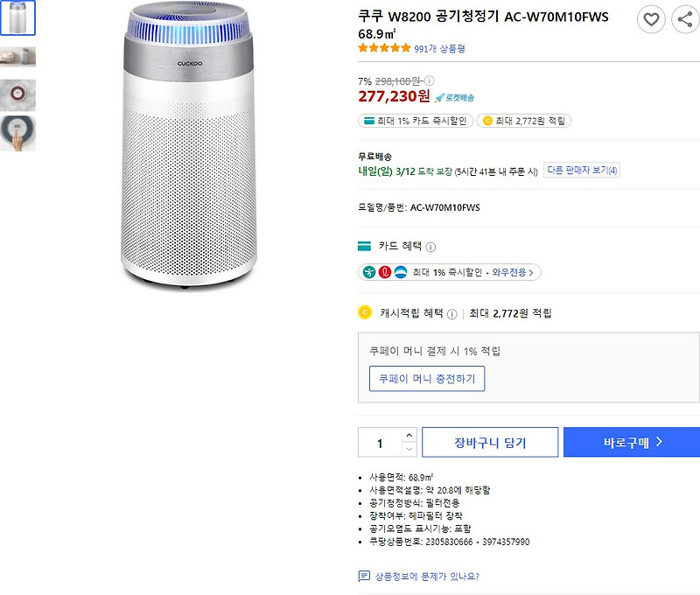Toggle the heart wishlist icon
700x595 pixels.
[651, 19]
